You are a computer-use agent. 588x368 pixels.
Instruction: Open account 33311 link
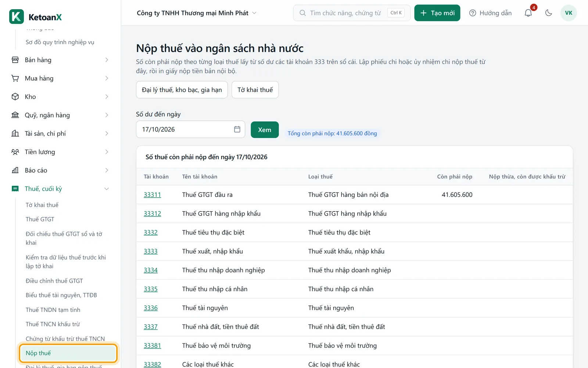[152, 195]
